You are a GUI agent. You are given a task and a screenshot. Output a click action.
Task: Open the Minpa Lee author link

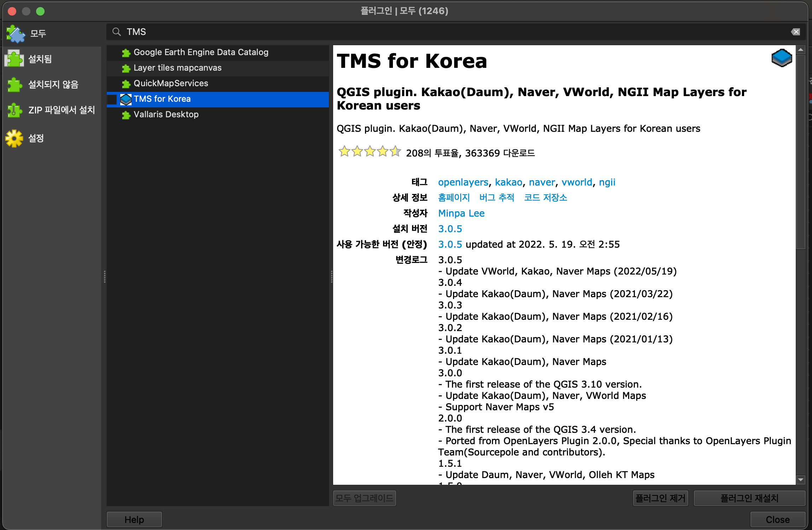(x=461, y=213)
